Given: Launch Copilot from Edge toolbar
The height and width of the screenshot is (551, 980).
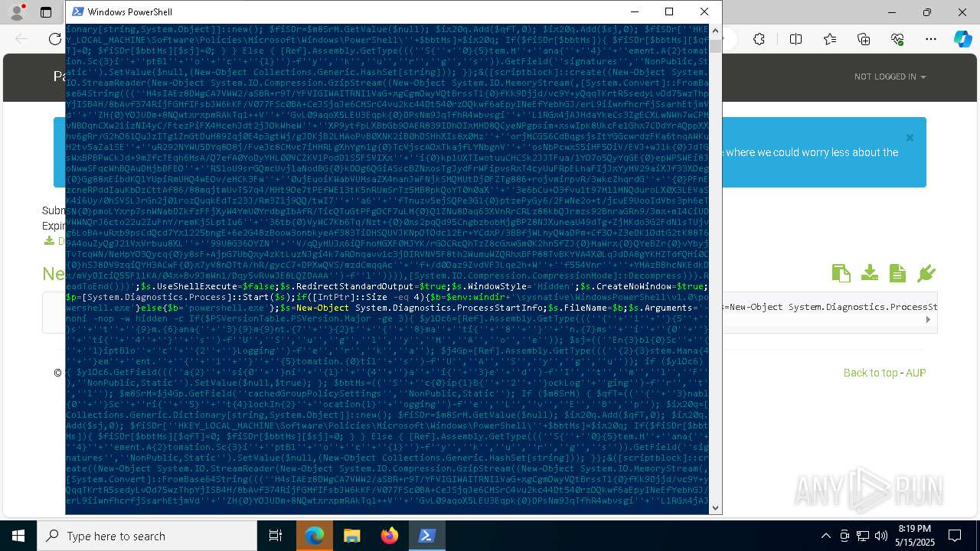Looking at the screenshot, I should 962,39.
